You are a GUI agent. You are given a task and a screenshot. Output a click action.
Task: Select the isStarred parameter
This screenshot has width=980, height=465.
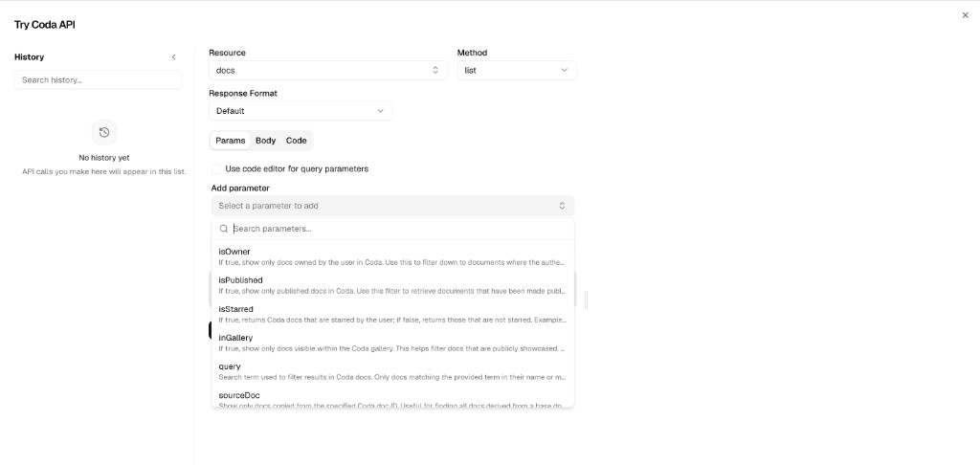point(392,314)
